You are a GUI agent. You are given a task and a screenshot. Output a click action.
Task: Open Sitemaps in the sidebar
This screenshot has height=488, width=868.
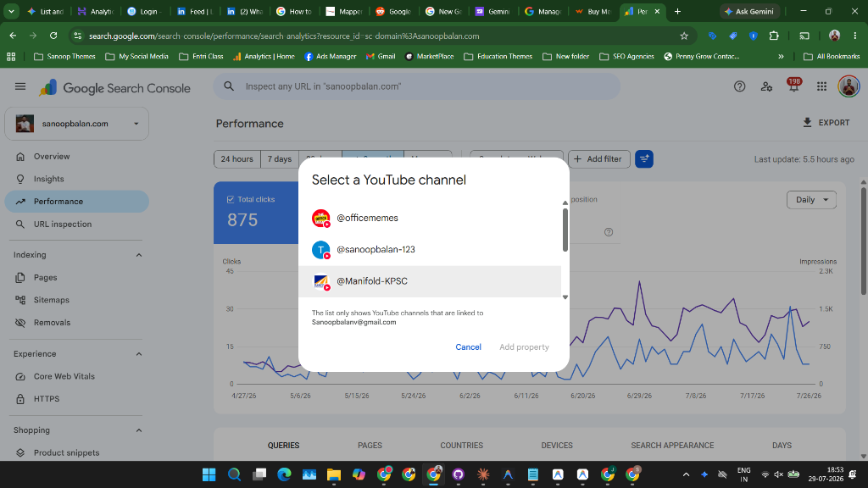[76, 300]
